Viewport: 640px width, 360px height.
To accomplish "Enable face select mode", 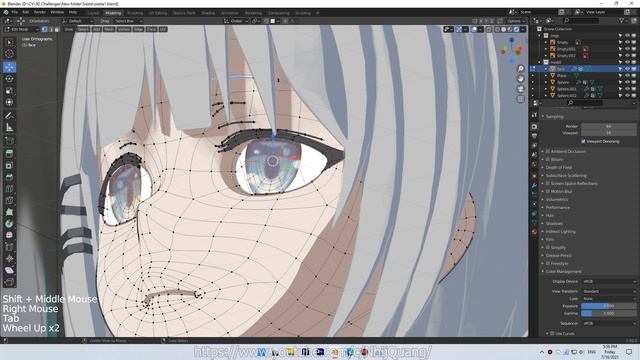I will [x=57, y=29].
